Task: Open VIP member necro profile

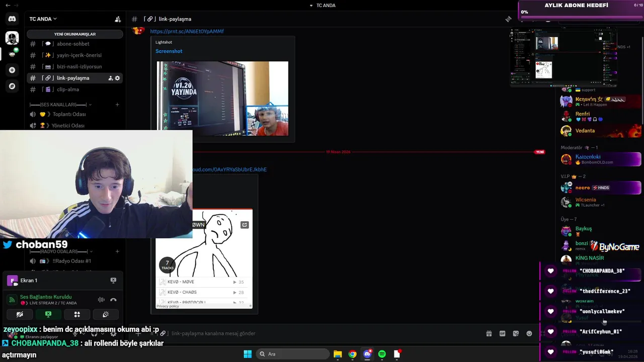Action: point(601,188)
